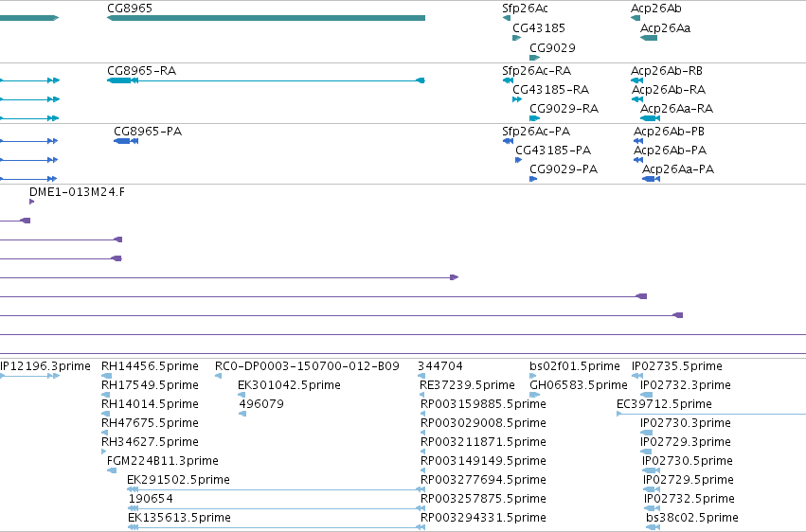Select the RP003294331.5prime EST label
The image size is (806, 532).
483,518
